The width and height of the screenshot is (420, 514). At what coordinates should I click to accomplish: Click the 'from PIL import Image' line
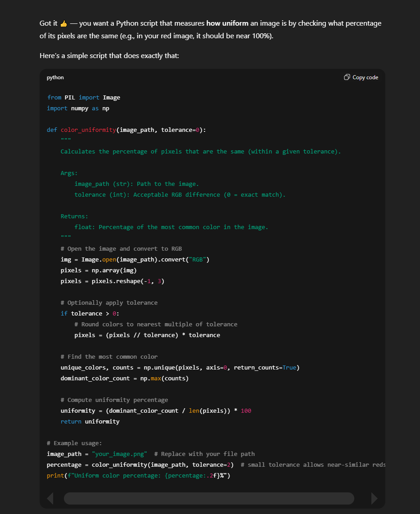tap(84, 98)
